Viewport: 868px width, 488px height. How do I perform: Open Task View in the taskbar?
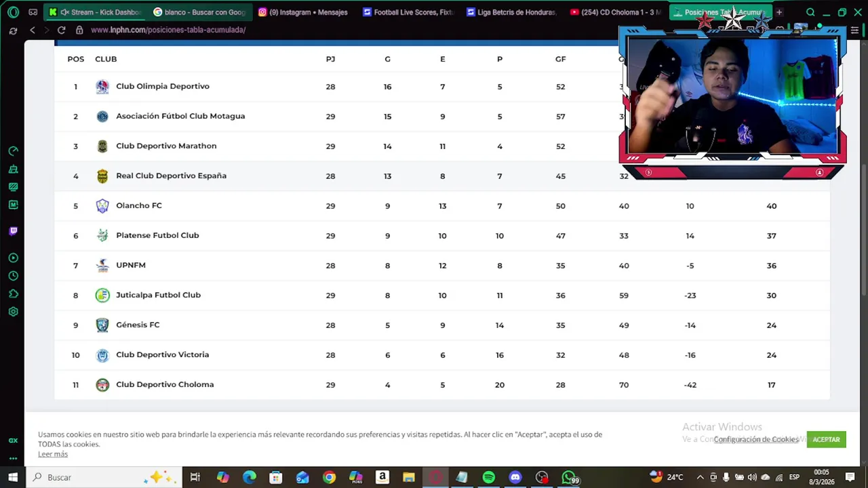(x=195, y=477)
